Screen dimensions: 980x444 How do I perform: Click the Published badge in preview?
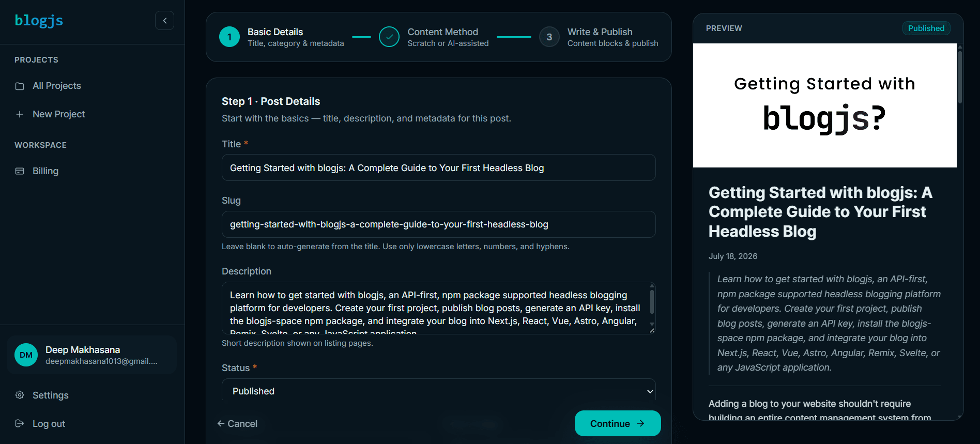926,28
